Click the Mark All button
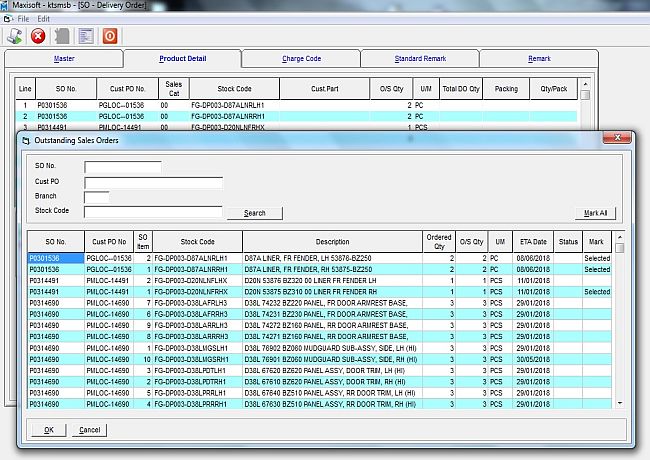 pos(597,213)
